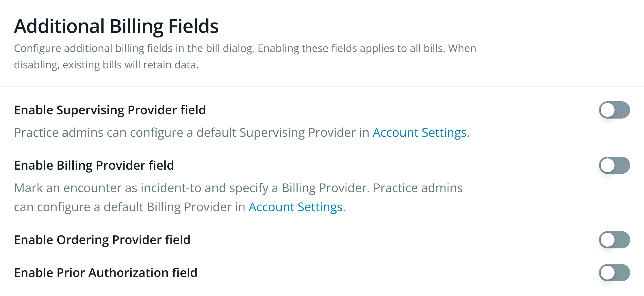Click the Enable Supervising Provider field label

[110, 110]
